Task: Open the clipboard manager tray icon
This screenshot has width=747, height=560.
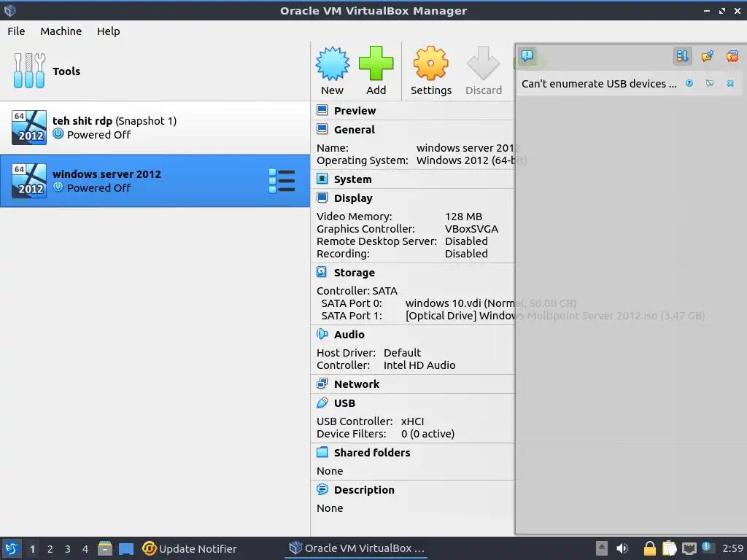Action: click(670, 548)
